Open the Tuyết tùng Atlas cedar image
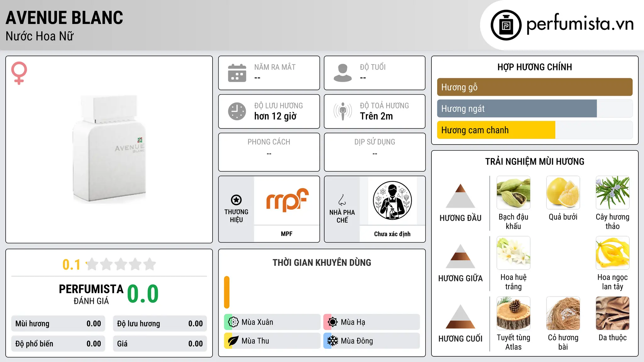Viewport: 644px width, 362px height. point(514,313)
